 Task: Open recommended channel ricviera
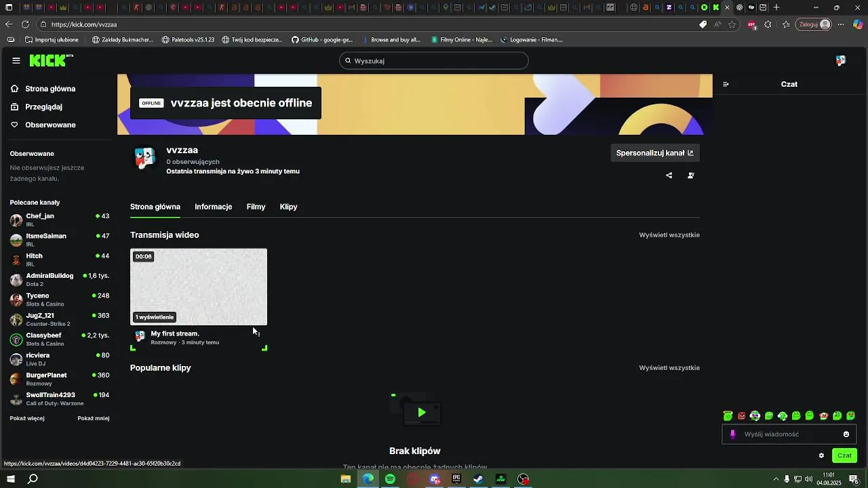tap(60, 359)
